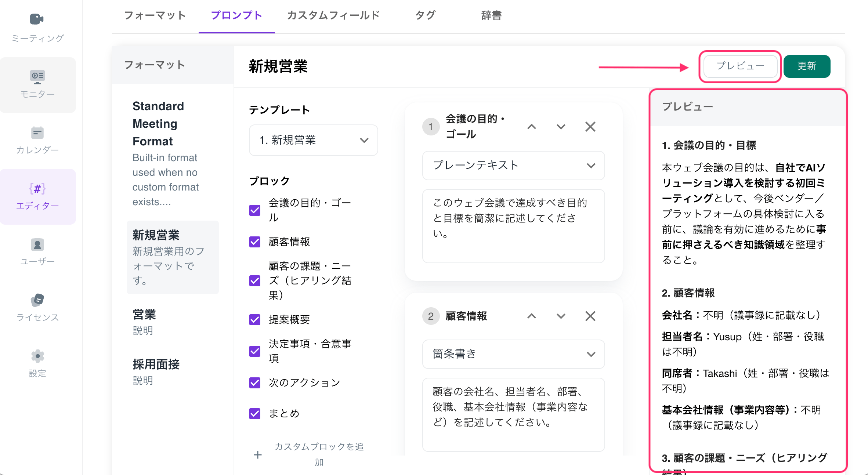Screen dimensions: 868x475
Task: Move 会議の目的・ゴール block down
Action: pos(561,127)
